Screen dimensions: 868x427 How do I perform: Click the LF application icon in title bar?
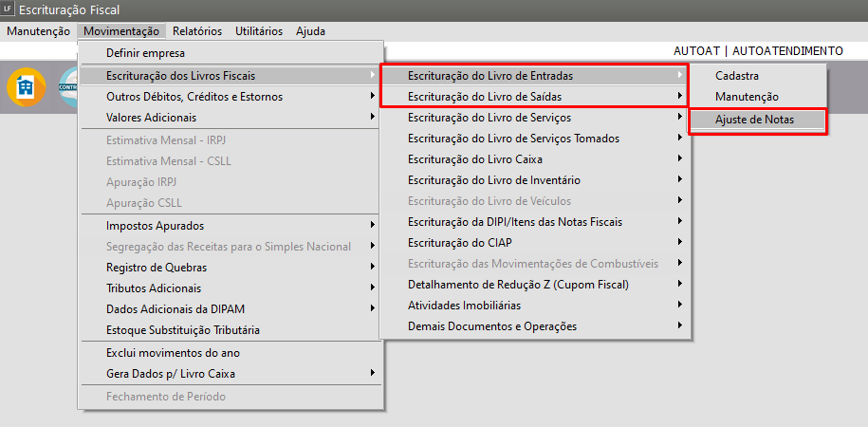(x=10, y=9)
